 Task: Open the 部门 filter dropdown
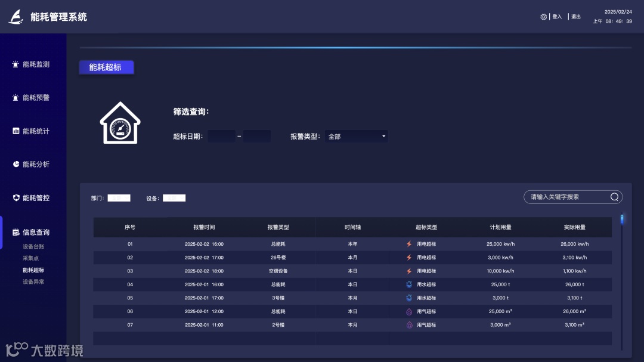(119, 198)
